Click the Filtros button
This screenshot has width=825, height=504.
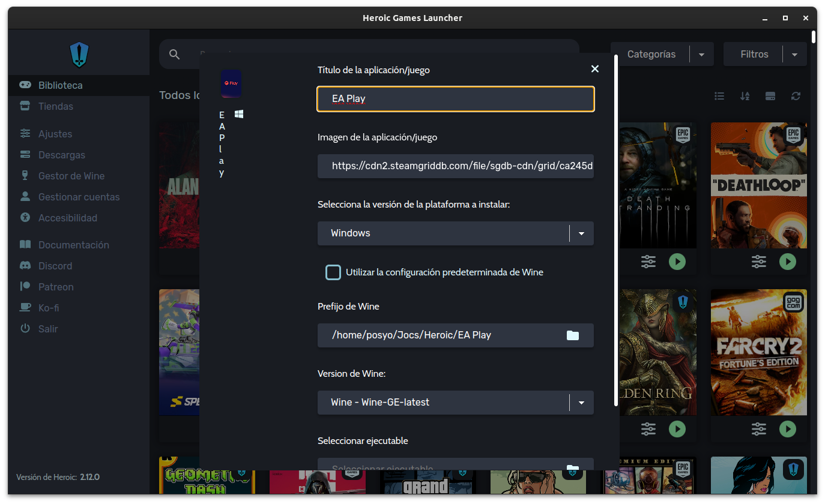[754, 55]
